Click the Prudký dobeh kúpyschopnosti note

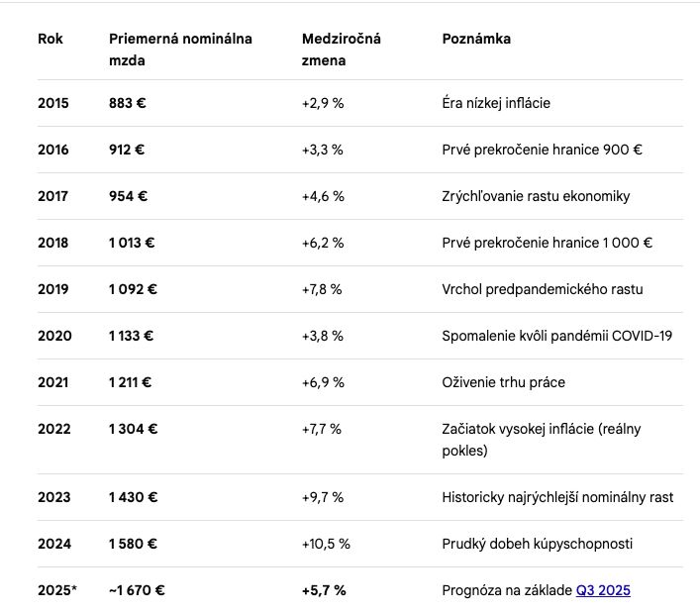[538, 544]
